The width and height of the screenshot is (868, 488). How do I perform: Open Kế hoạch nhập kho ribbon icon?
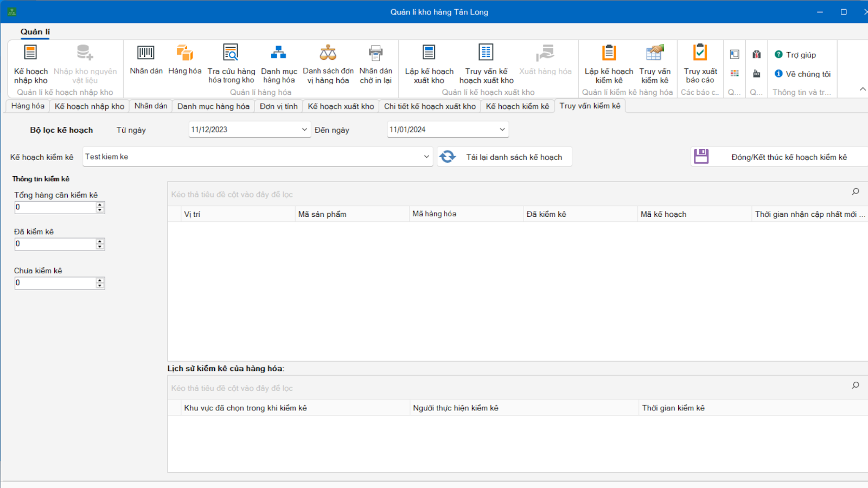(x=30, y=64)
